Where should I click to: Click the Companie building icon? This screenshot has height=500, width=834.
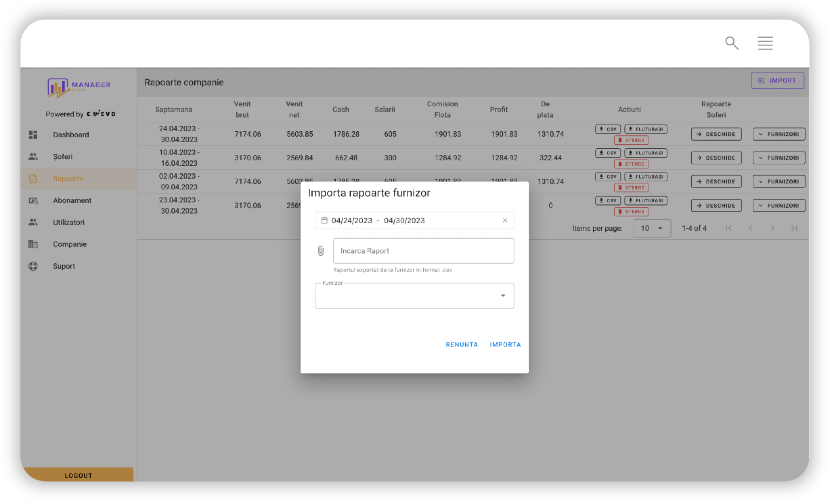click(x=33, y=244)
